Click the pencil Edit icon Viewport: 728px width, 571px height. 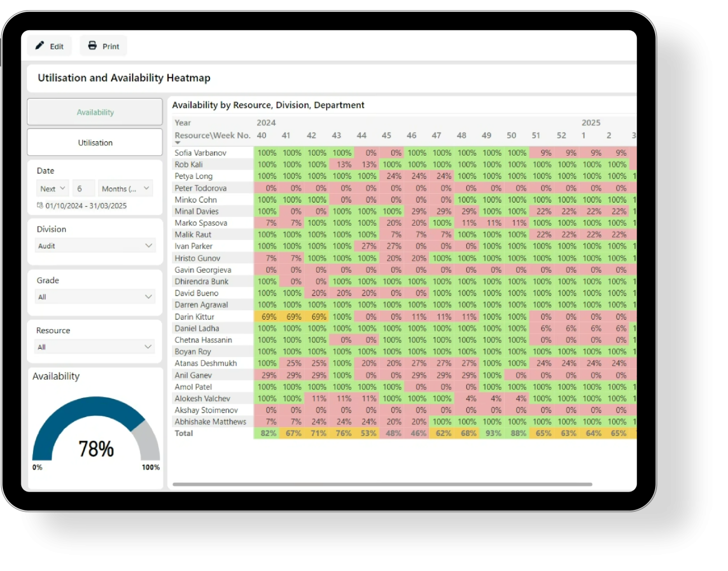pos(40,45)
